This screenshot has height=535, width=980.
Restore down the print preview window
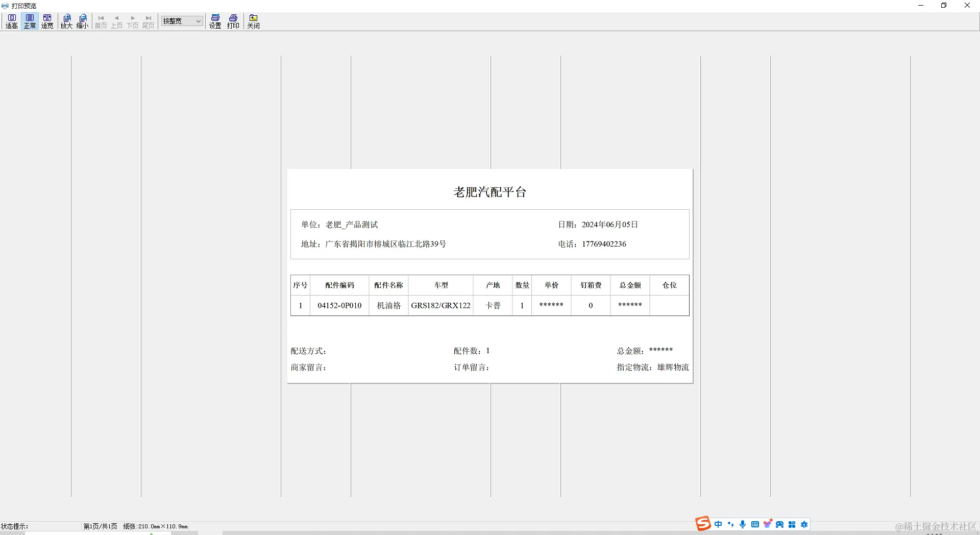coord(944,6)
